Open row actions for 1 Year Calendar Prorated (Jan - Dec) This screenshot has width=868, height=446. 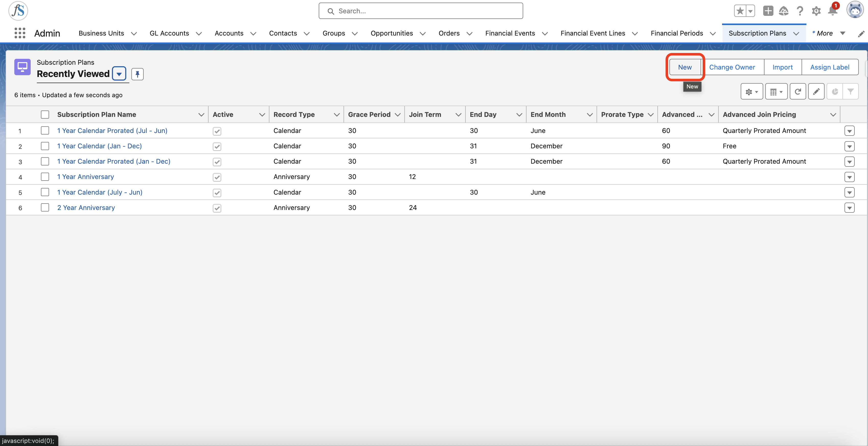point(849,162)
